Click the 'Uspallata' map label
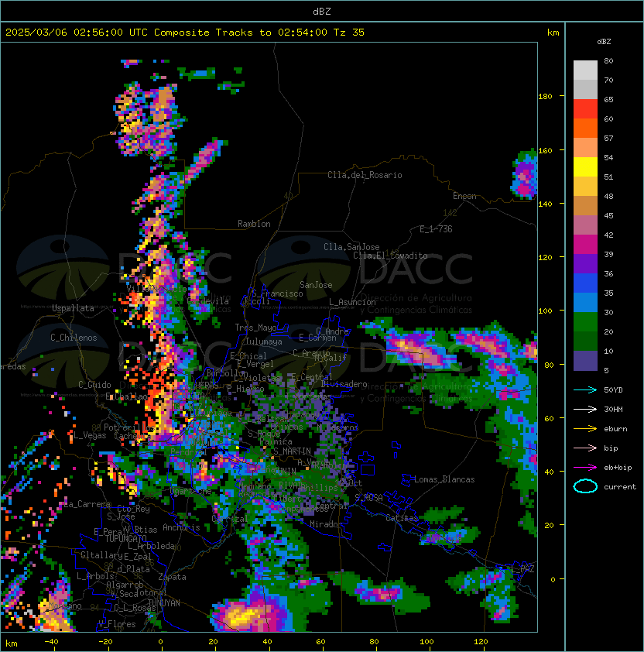 click(73, 308)
